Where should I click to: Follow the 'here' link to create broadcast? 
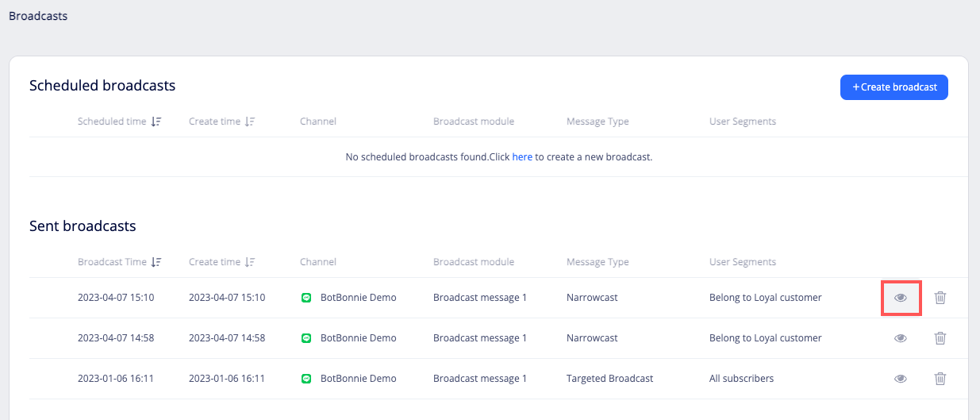click(x=522, y=157)
